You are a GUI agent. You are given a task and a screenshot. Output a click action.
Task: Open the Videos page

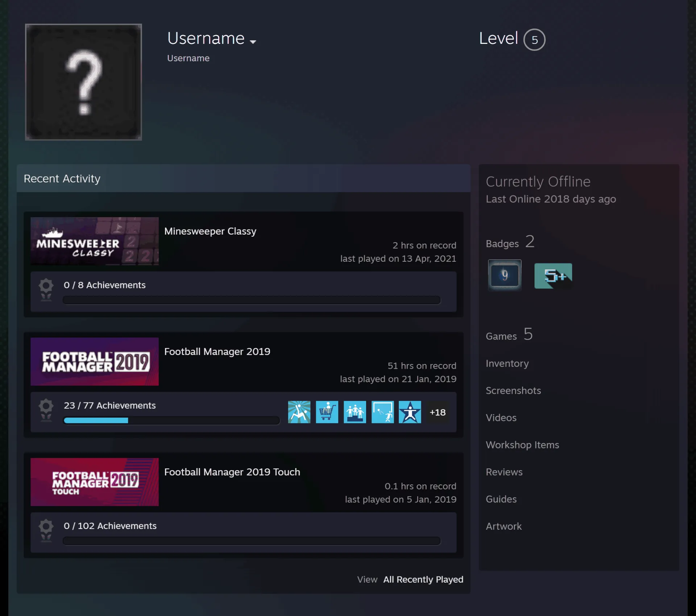(501, 418)
